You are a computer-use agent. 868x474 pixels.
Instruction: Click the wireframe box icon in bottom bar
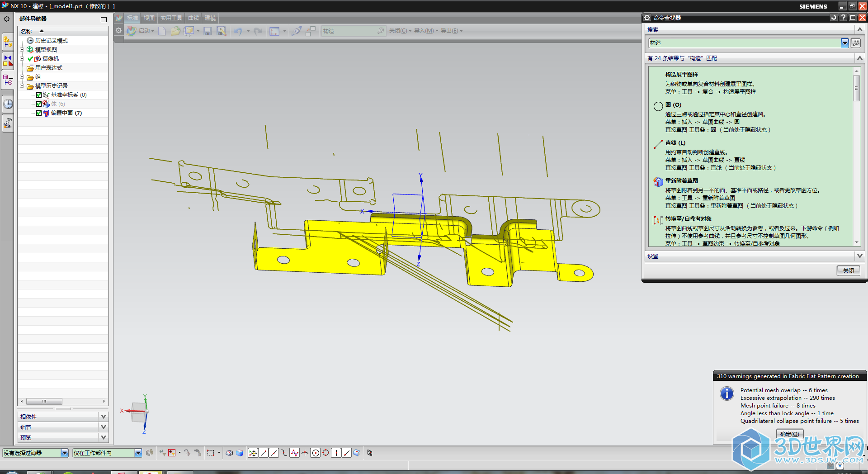tap(229, 453)
